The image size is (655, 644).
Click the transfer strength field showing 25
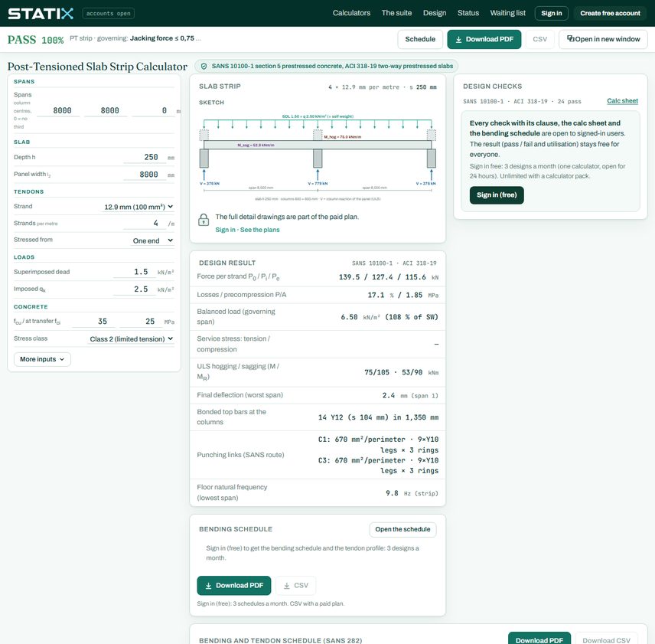click(141, 322)
